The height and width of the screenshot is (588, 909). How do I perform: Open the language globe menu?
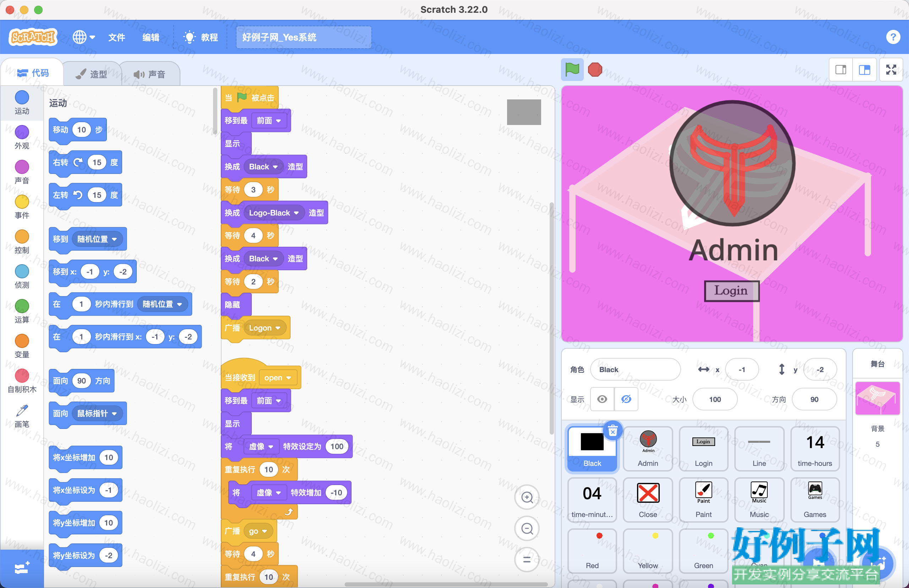pos(83,37)
